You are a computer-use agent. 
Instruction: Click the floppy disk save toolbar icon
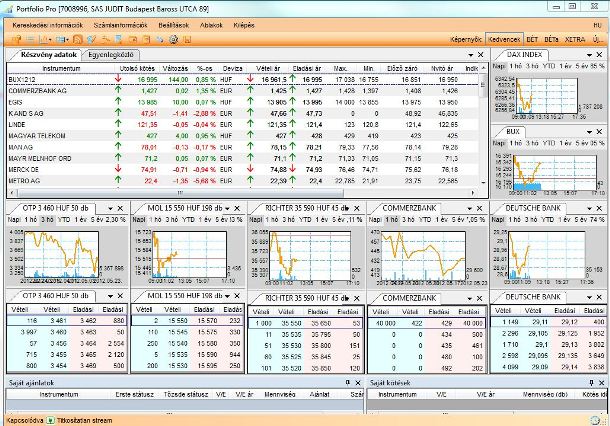pyautogui.click(x=188, y=39)
